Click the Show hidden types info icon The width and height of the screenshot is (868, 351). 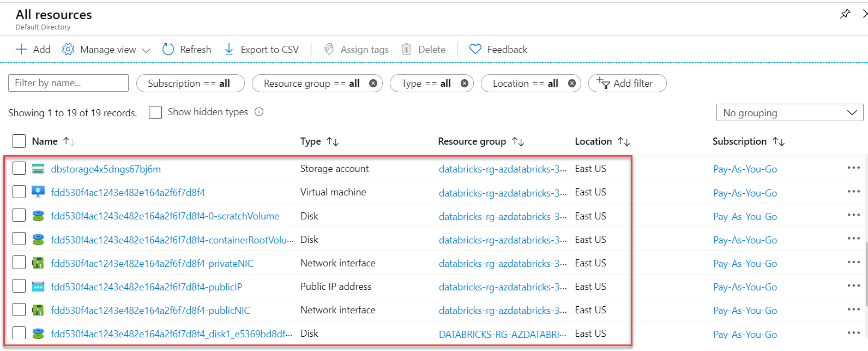coord(259,112)
